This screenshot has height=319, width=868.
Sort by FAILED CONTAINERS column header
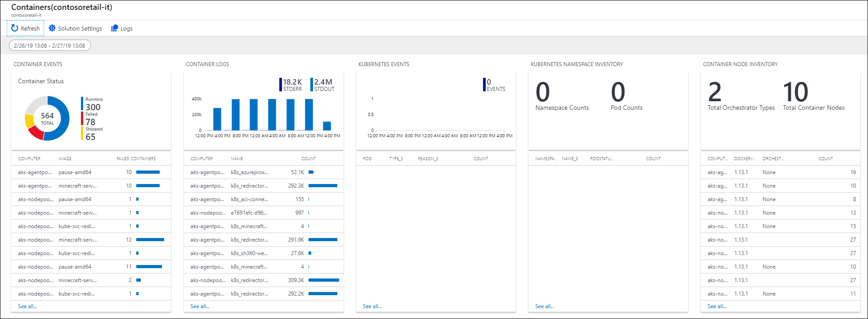pos(136,159)
